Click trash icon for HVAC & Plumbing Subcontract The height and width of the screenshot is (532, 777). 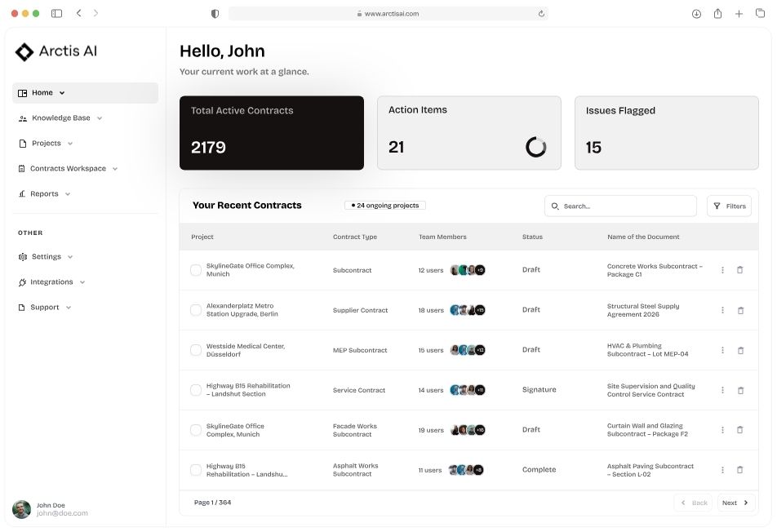click(x=739, y=350)
